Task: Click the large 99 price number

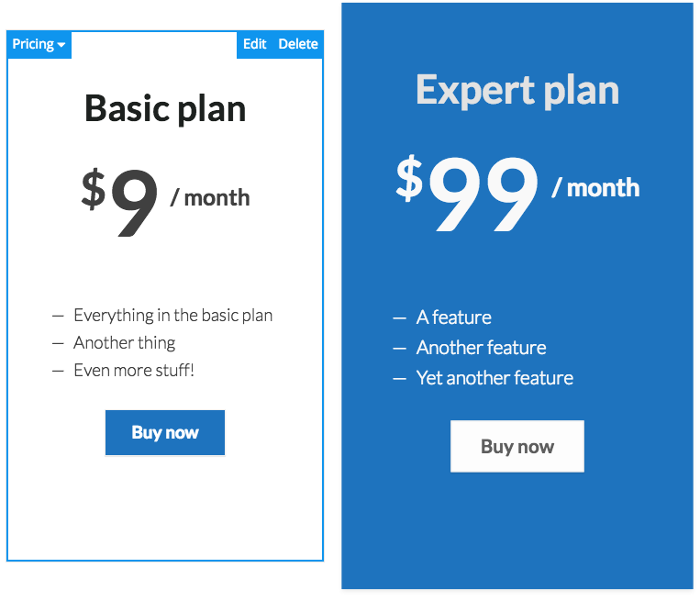Action: 483,194
